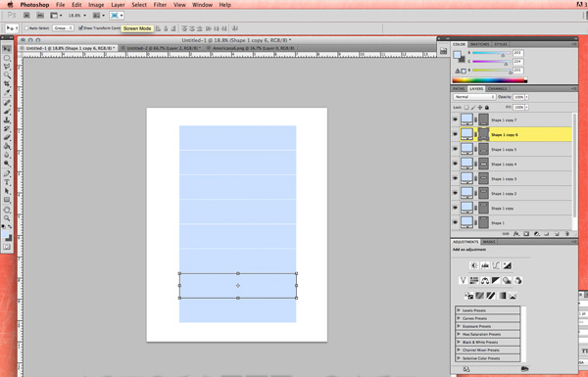Switch to the Masks tab
The width and height of the screenshot is (588, 377).
[489, 242]
